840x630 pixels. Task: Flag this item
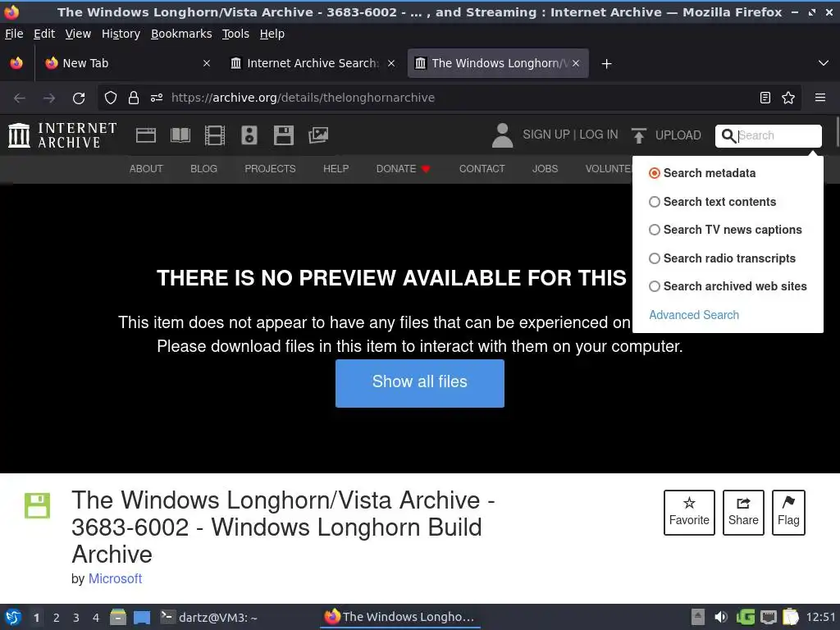788,512
